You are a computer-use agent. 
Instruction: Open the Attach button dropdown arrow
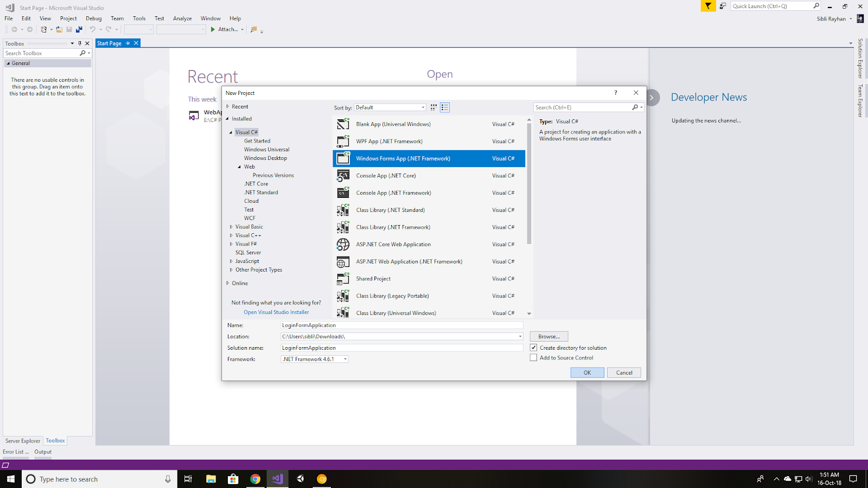[242, 29]
